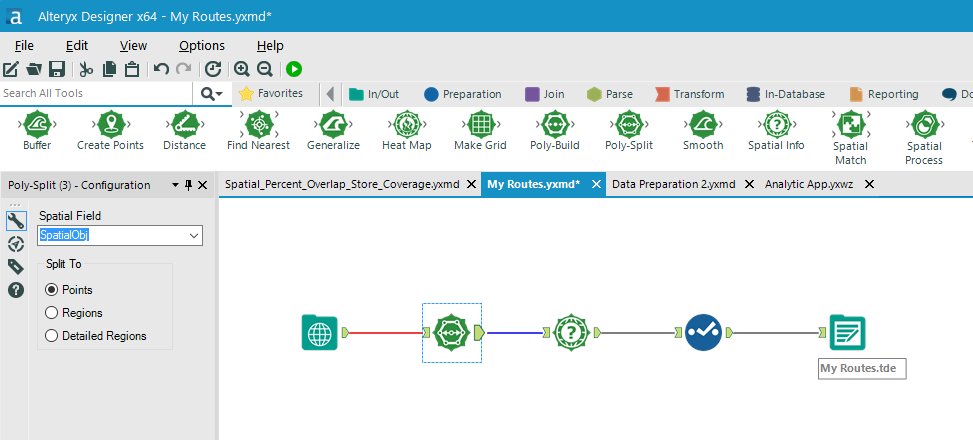Select the Find Nearest tool
This screenshot has width=973, height=440.
click(258, 132)
